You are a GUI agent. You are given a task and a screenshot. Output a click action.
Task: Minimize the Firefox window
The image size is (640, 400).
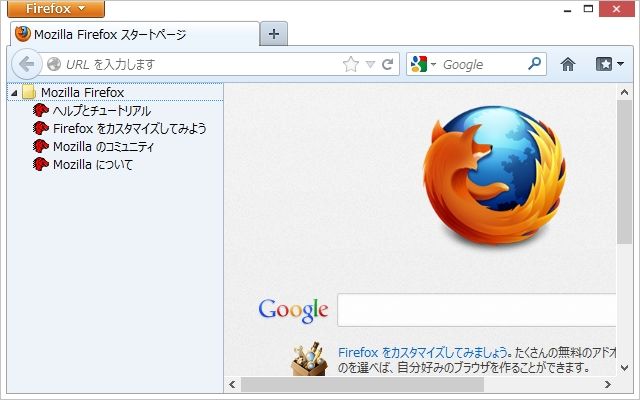[x=567, y=10]
